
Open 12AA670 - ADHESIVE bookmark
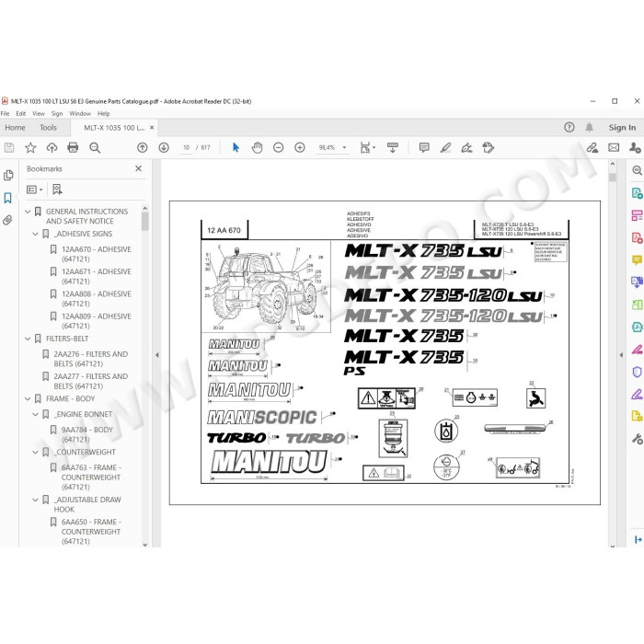96,254
